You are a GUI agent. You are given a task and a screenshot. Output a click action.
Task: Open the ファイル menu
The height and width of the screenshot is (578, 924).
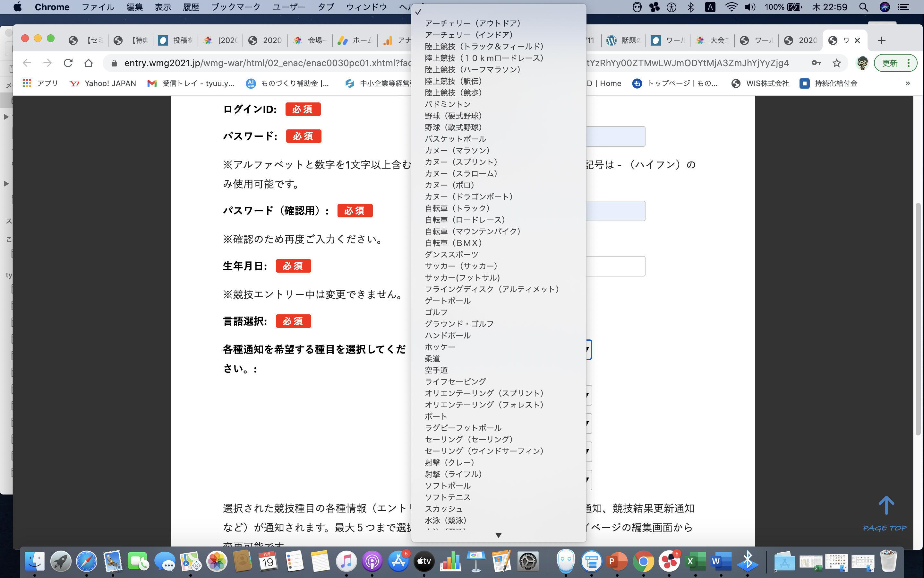[x=98, y=7]
